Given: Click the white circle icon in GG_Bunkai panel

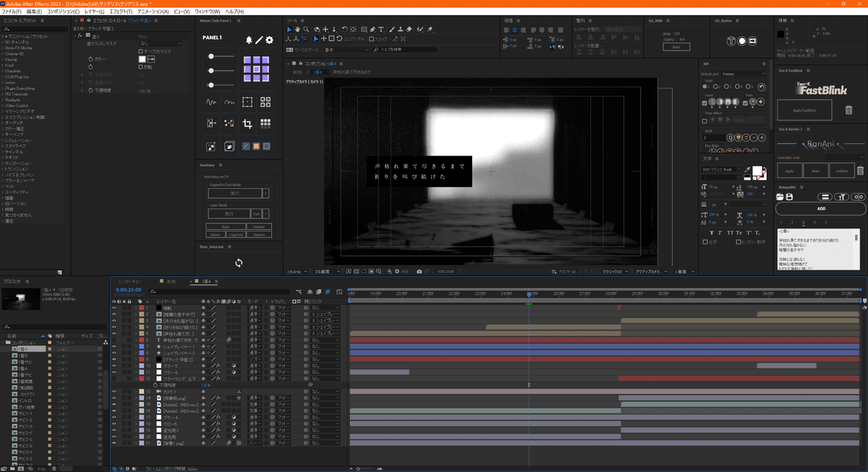Looking at the screenshot, I should [742, 41].
